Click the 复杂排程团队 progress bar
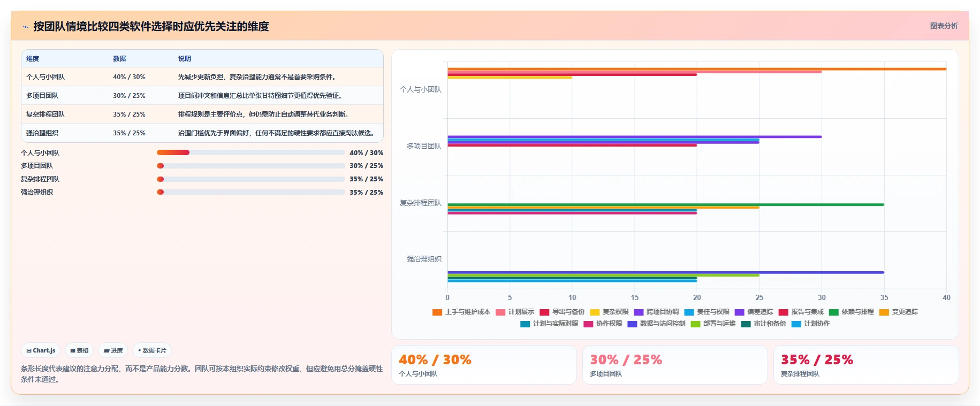The width and height of the screenshot is (980, 406). (x=250, y=179)
